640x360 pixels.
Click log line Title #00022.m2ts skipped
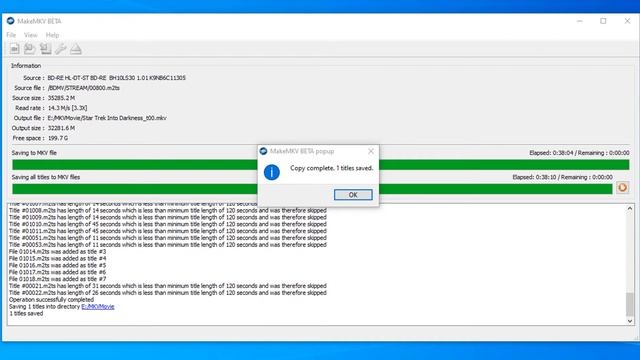[168, 293]
